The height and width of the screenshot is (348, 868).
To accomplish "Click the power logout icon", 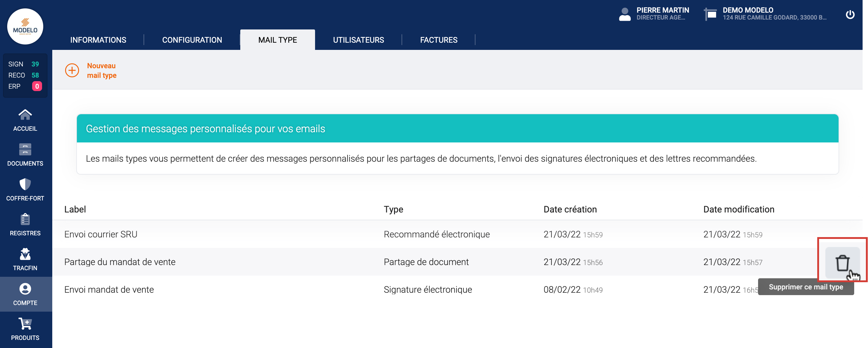I will 850,14.
